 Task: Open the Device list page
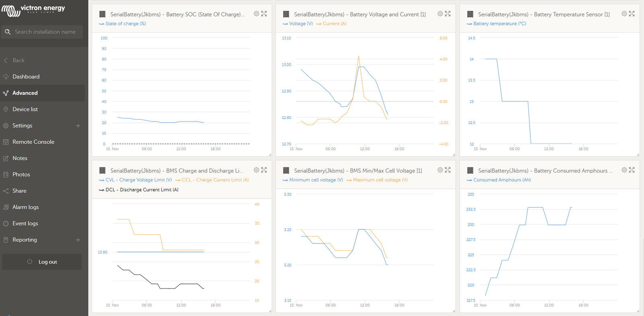pyautogui.click(x=25, y=109)
